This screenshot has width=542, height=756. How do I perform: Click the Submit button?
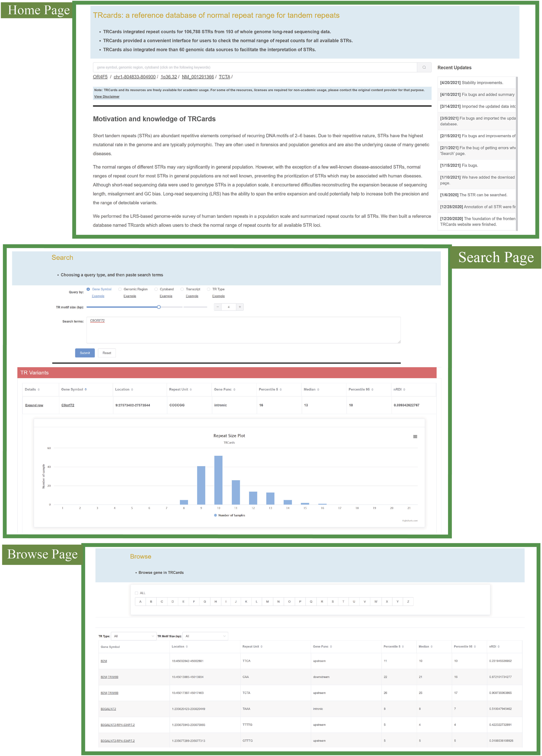click(x=85, y=353)
